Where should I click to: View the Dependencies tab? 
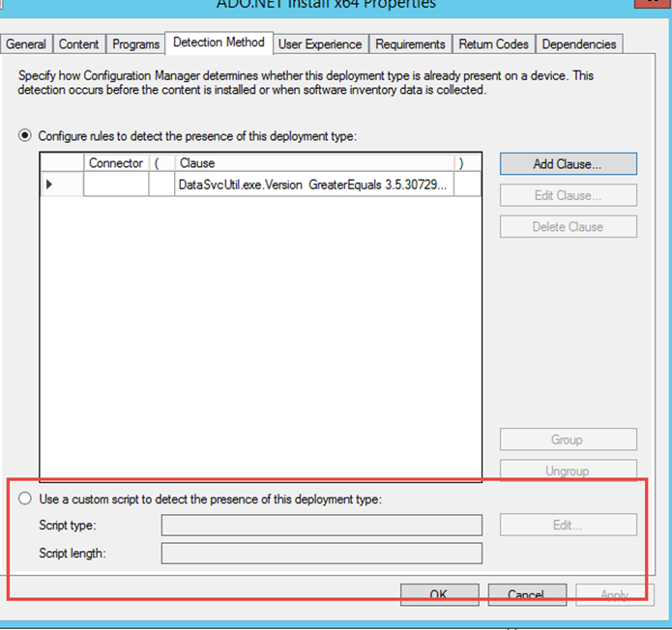tap(578, 44)
